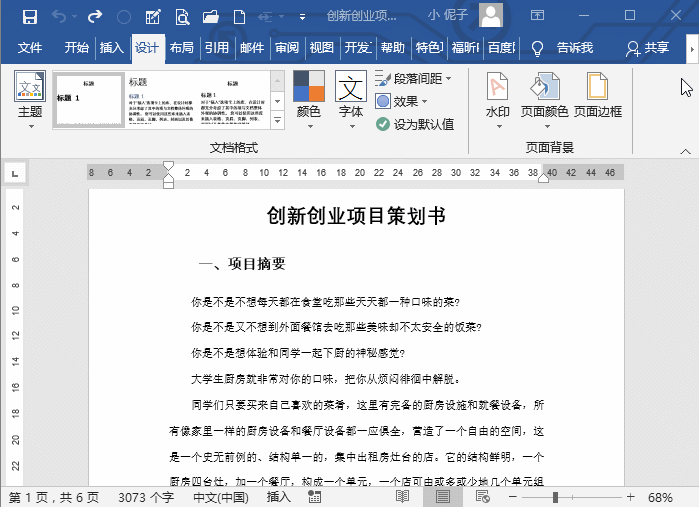This screenshot has width=699, height=507.
Task: Switch to the 审阅 tab
Action: click(287, 47)
